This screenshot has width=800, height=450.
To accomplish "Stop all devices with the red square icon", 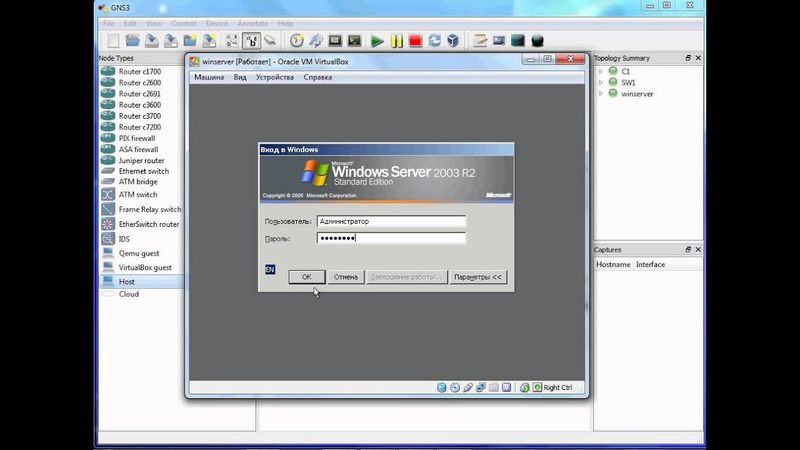I will (x=415, y=41).
